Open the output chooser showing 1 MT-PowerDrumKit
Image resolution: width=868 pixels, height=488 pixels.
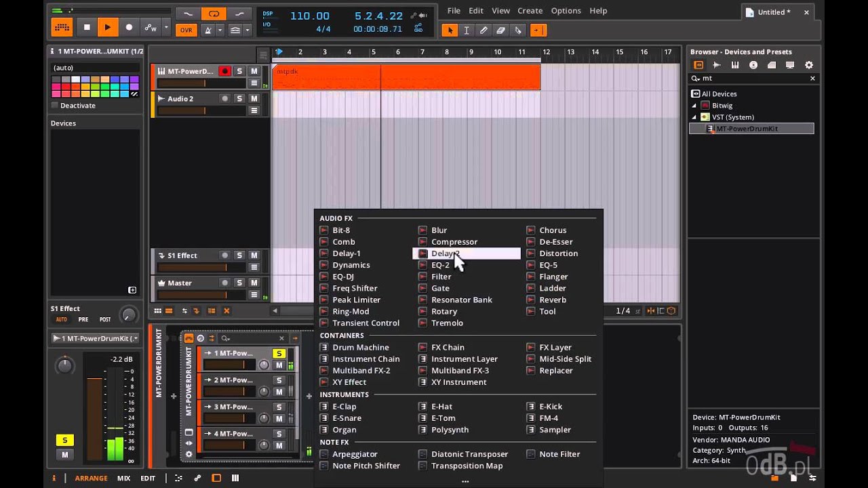(x=95, y=338)
